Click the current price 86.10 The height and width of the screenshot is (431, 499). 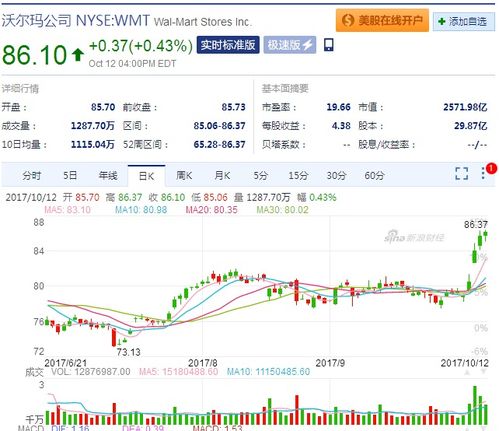34,55
